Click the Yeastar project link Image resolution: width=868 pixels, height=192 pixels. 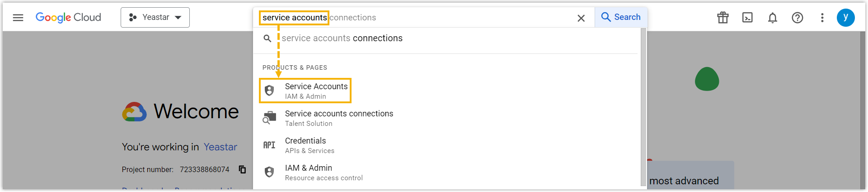220,147
